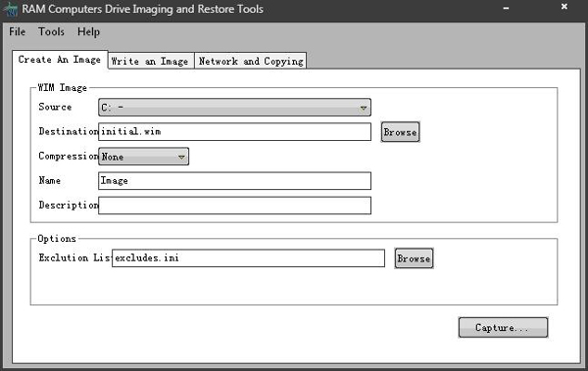Close the RAM Computers window
The height and width of the screenshot is (371, 588).
click(564, 7)
